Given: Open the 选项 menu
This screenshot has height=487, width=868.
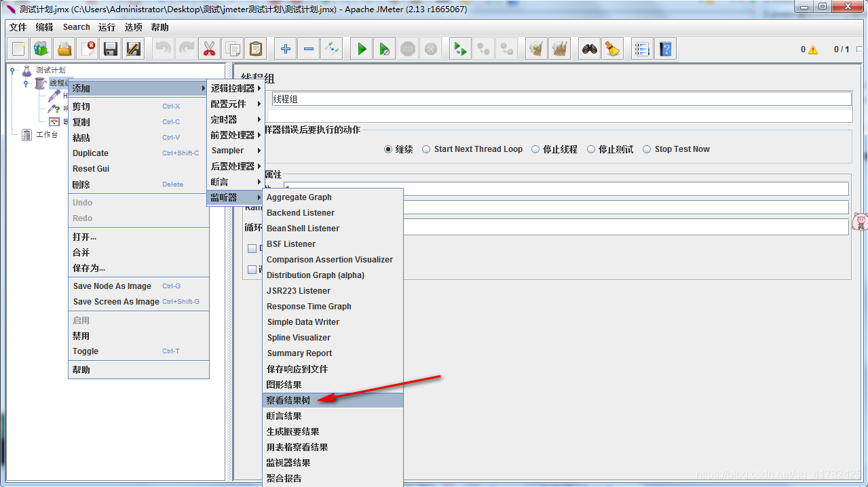Looking at the screenshot, I should pyautogui.click(x=134, y=27).
